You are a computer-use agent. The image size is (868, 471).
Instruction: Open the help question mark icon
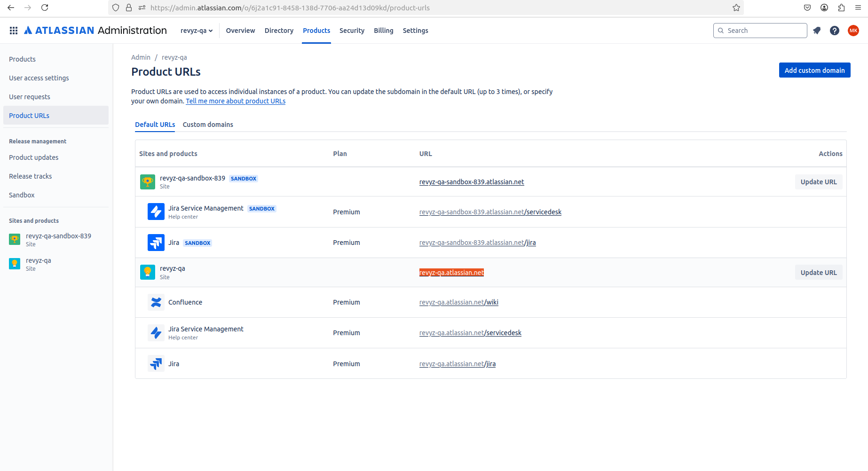(x=835, y=31)
